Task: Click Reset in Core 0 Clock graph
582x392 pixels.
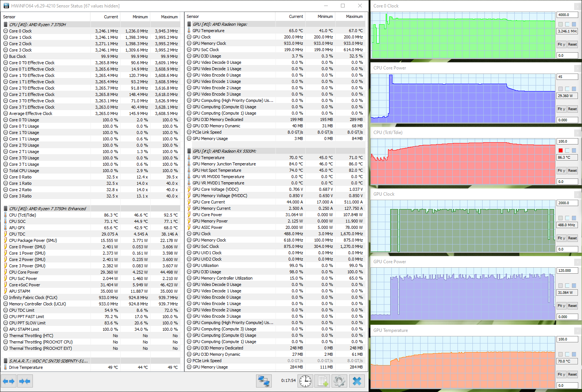Action: [x=573, y=44]
